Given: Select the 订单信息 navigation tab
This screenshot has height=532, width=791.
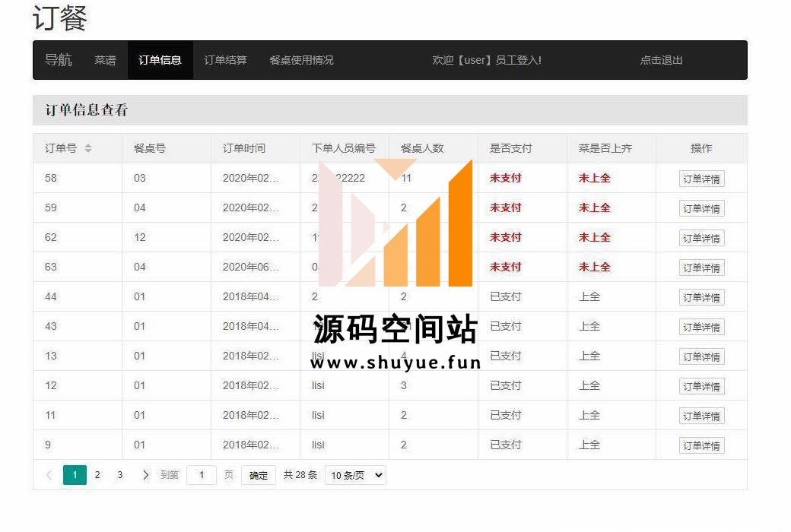Looking at the screenshot, I should coord(160,60).
